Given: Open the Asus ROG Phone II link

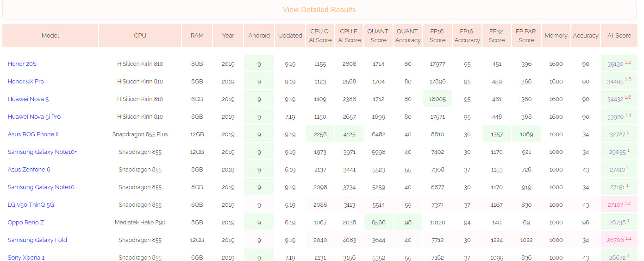Looking at the screenshot, I should coord(33,134).
